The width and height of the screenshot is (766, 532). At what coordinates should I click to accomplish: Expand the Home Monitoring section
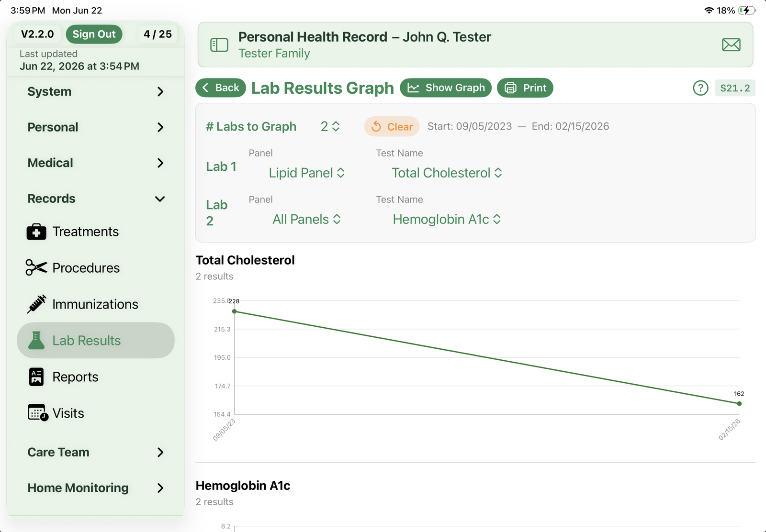click(96, 488)
